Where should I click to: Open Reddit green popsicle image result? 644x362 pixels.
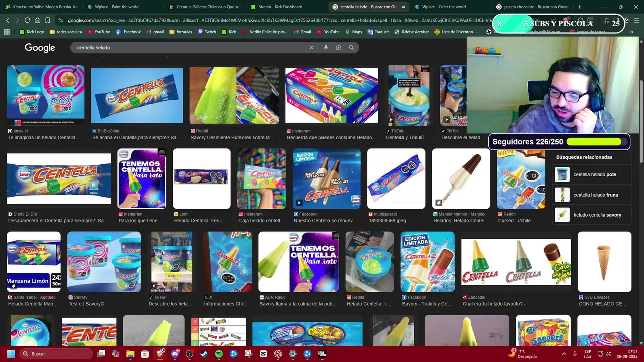coord(234,96)
